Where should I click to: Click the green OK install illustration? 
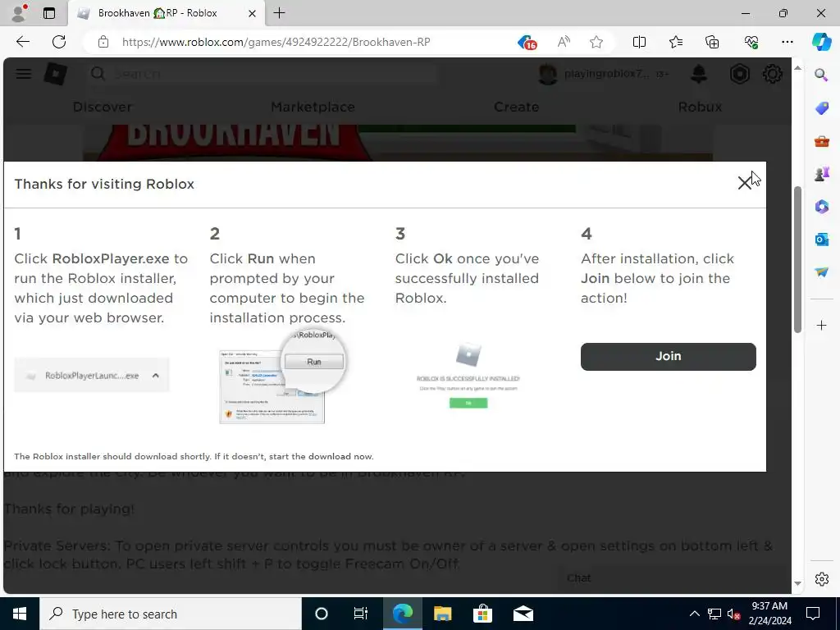468,403
